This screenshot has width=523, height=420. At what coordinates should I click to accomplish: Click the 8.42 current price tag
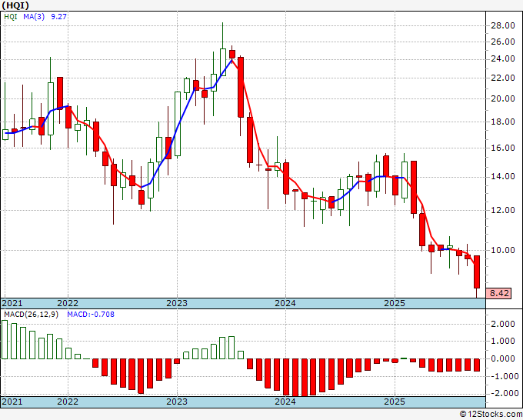500,293
